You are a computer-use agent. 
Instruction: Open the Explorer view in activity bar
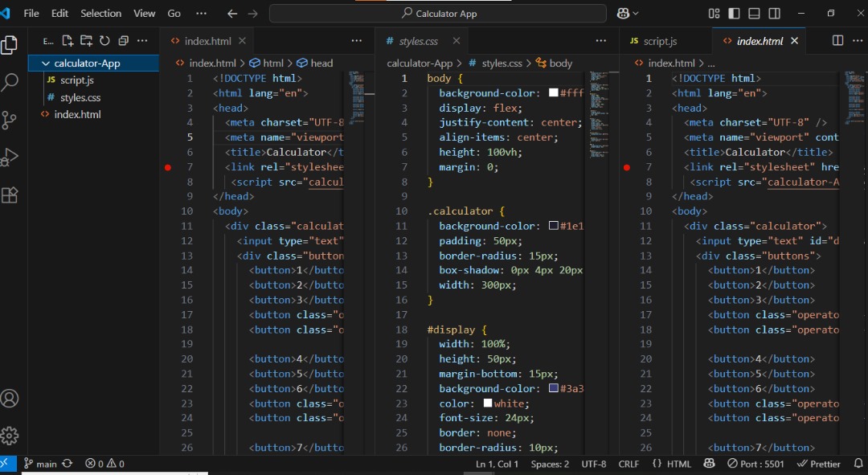click(10, 45)
